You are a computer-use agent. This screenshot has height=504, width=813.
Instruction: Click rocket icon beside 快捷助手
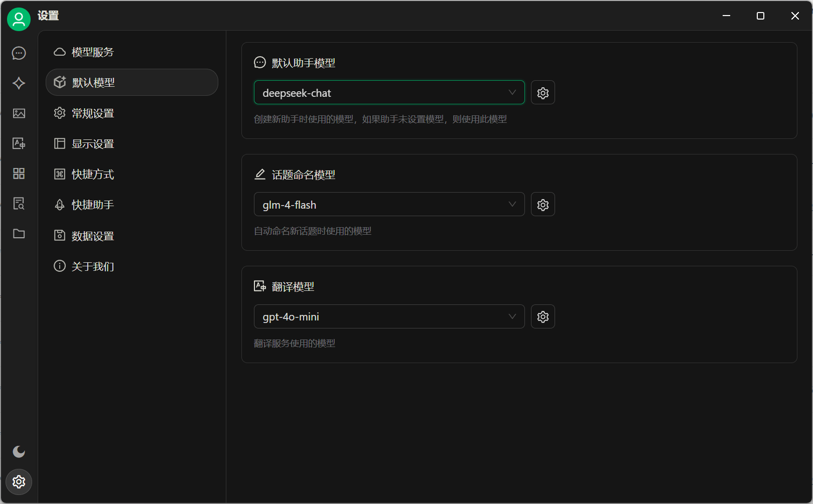click(60, 205)
